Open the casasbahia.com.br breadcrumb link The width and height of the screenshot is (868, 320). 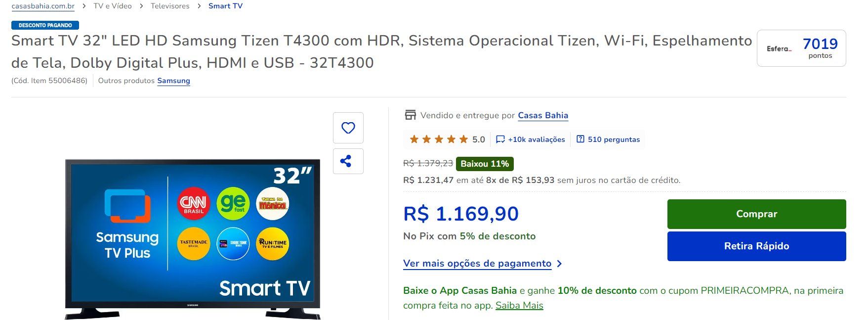pos(43,6)
